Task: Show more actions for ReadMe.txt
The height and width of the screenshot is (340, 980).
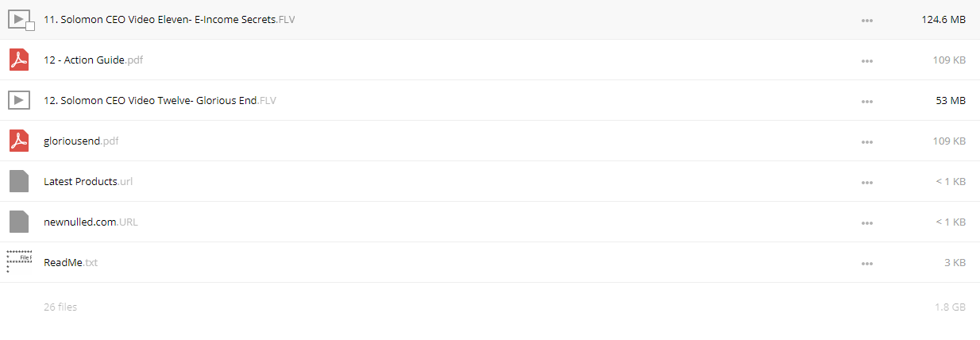Action: [867, 263]
